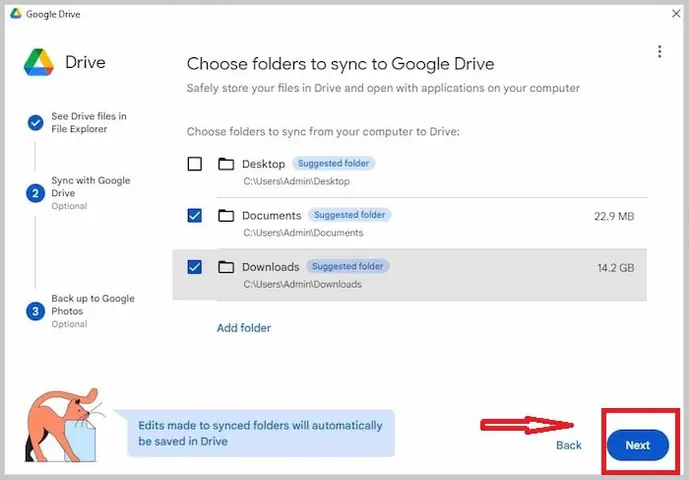This screenshot has width=689, height=480.
Task: Click the Suggested folder badge beside Downloads
Action: click(x=348, y=266)
